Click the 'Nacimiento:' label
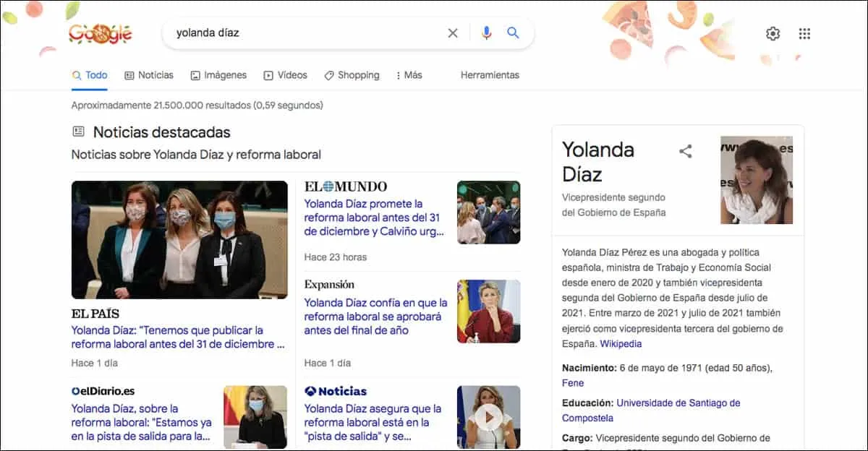 pyautogui.click(x=589, y=368)
